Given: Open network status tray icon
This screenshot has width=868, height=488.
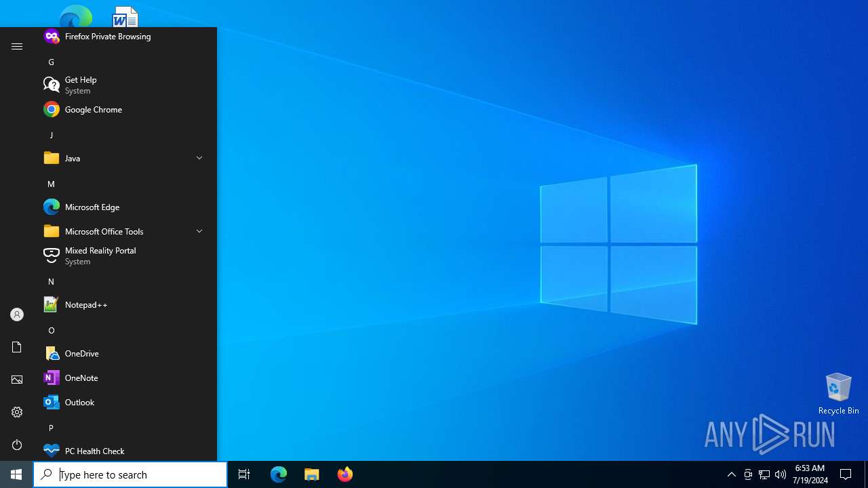Looking at the screenshot, I should pyautogui.click(x=764, y=474).
